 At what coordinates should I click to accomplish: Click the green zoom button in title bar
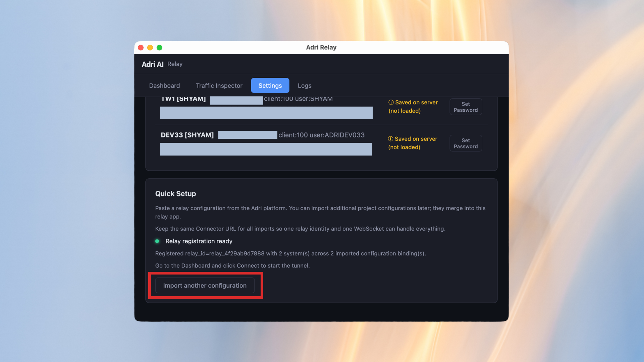click(x=159, y=48)
